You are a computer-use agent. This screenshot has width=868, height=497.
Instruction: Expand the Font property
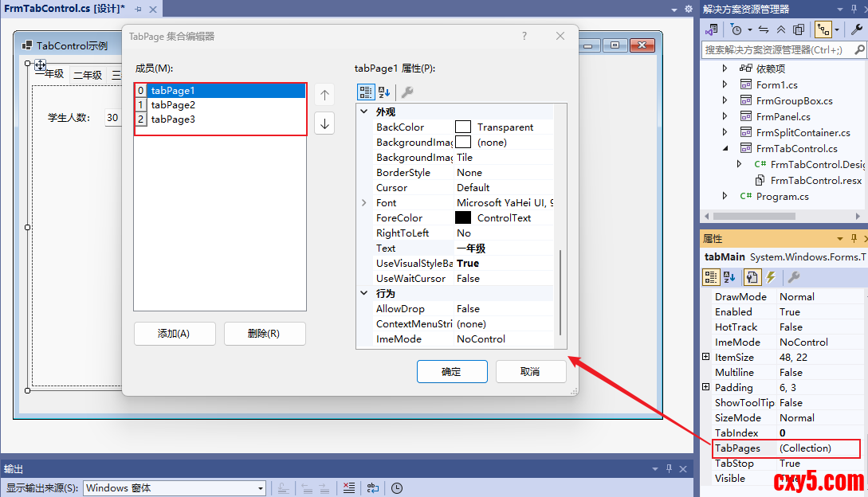363,202
